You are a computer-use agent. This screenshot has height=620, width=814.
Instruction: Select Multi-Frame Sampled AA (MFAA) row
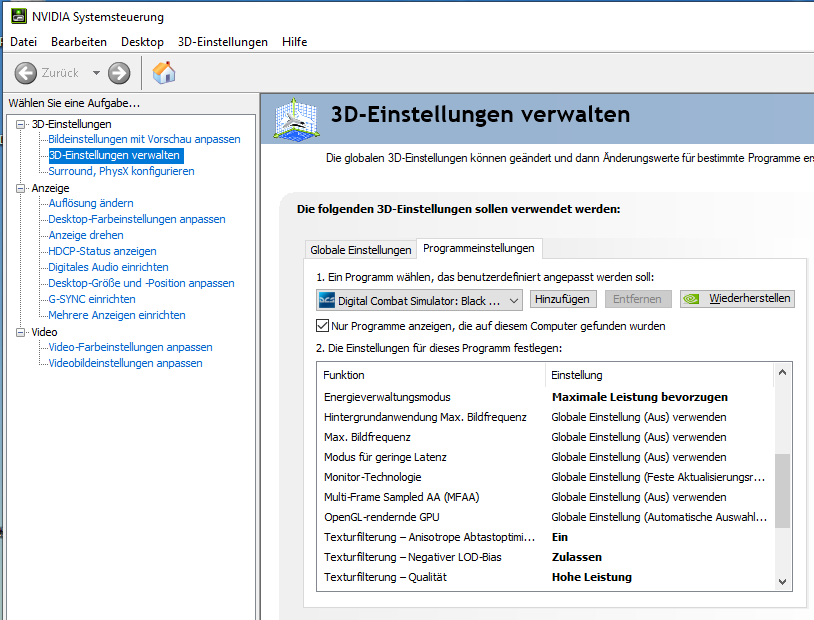(545, 497)
